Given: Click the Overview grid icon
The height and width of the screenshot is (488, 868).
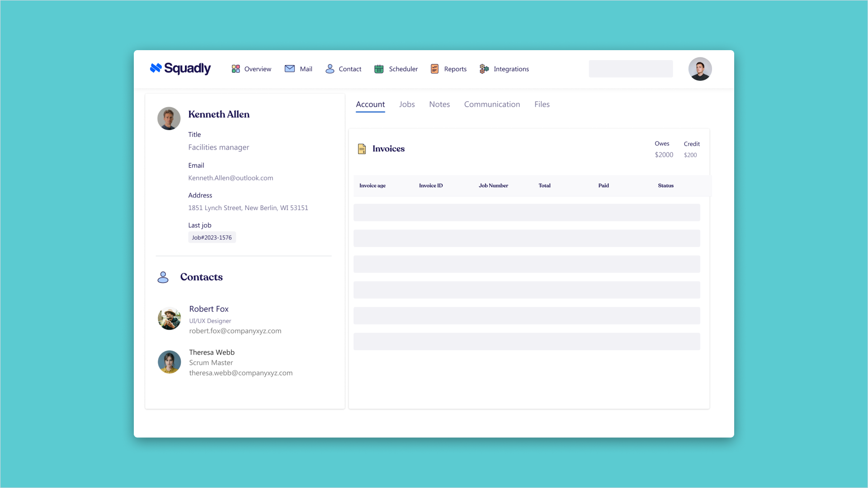Looking at the screenshot, I should [x=236, y=69].
